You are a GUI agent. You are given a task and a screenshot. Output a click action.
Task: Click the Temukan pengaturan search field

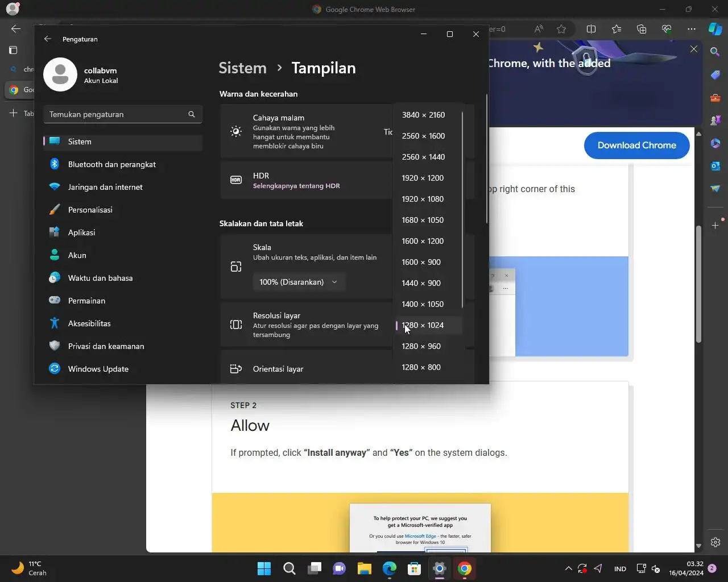[x=123, y=114]
